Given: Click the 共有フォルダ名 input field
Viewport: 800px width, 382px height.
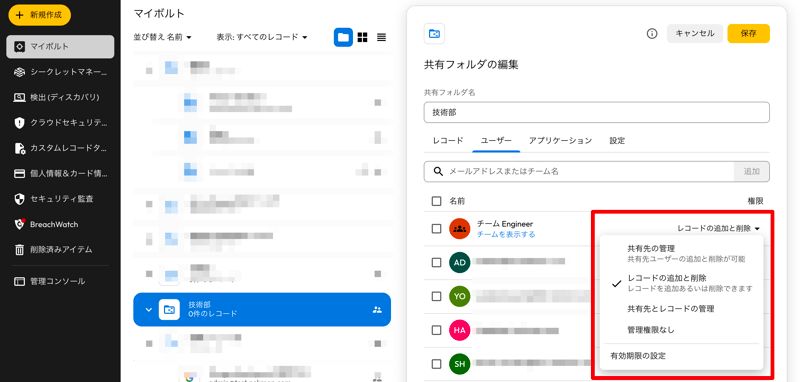Looking at the screenshot, I should (596, 113).
